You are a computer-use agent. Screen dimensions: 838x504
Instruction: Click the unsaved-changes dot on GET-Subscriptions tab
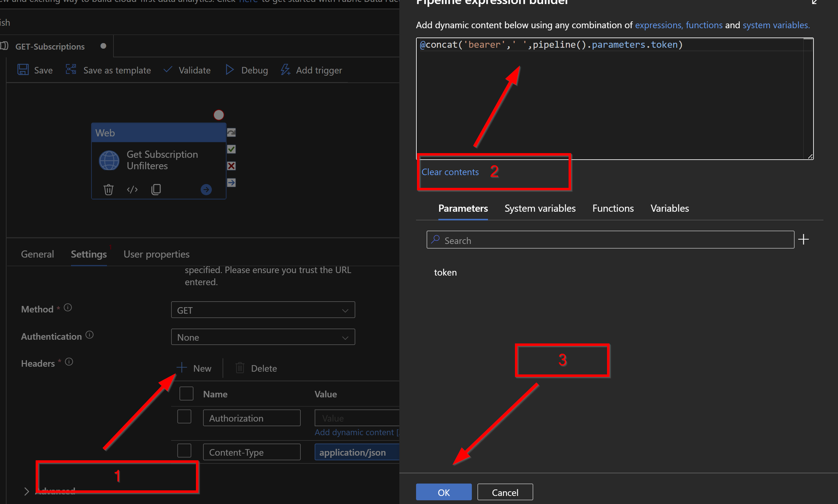103,46
